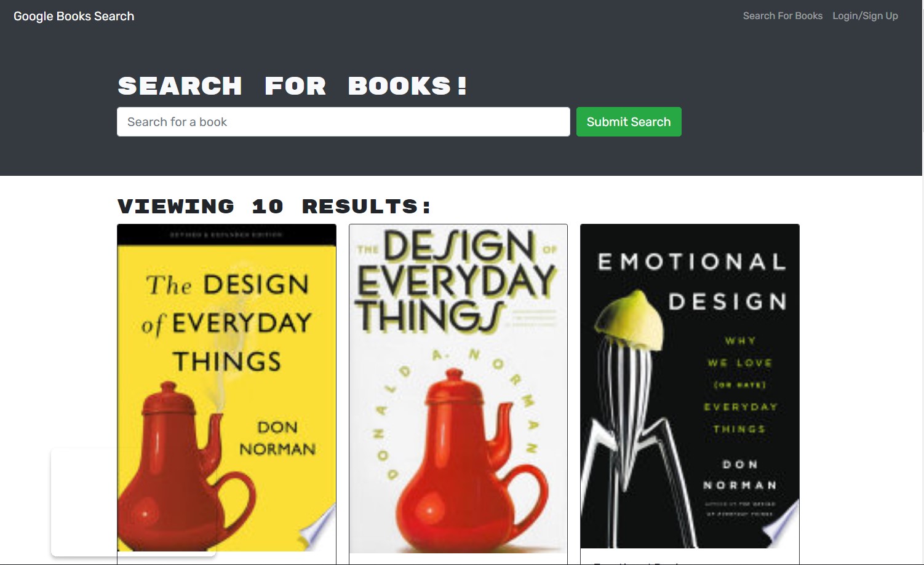924x565 pixels.
Task: Click inside the search bar placeholder text
Action: coord(177,121)
